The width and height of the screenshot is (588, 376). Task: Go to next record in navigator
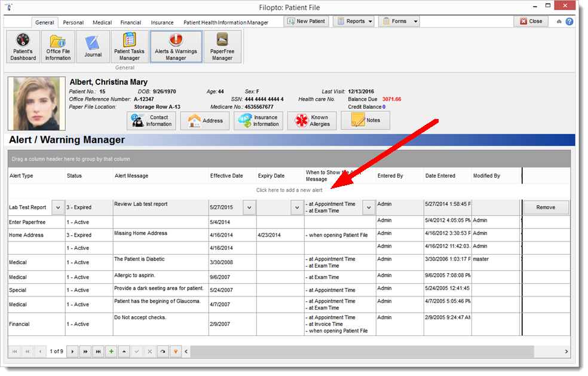point(73,351)
